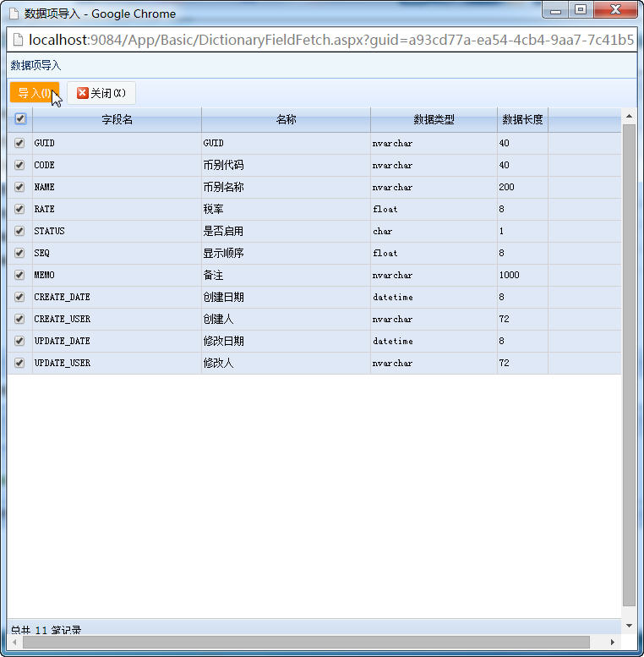The width and height of the screenshot is (644, 657).
Task: Click the horizontal scrollbar right arrow
Action: [613, 642]
